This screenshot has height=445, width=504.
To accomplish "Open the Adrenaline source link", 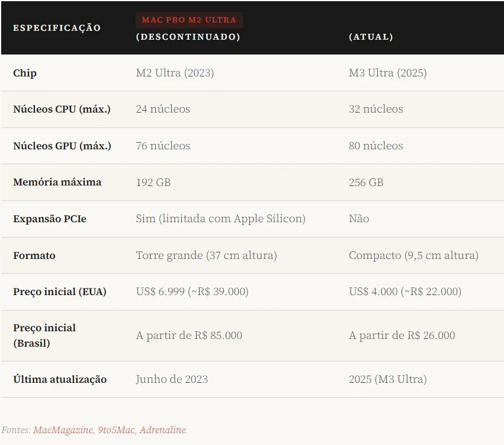I will [163, 430].
